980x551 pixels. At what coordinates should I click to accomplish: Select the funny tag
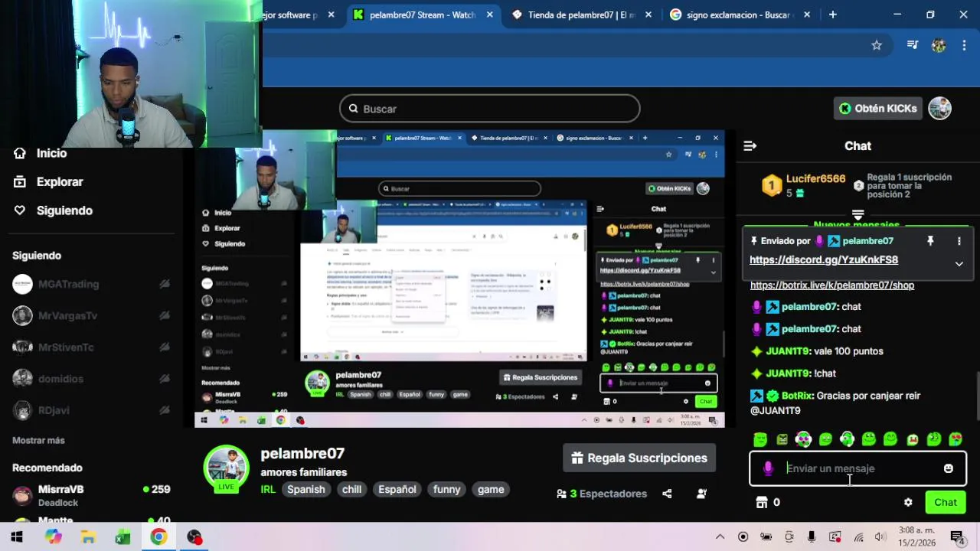click(x=447, y=490)
